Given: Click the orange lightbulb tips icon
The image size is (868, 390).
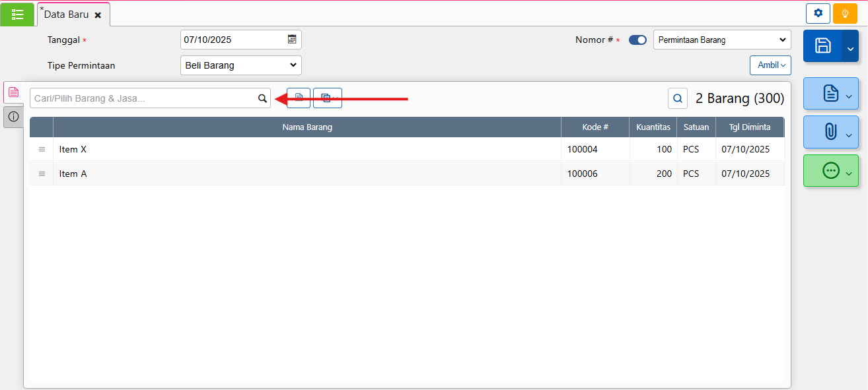Looking at the screenshot, I should 845,13.
